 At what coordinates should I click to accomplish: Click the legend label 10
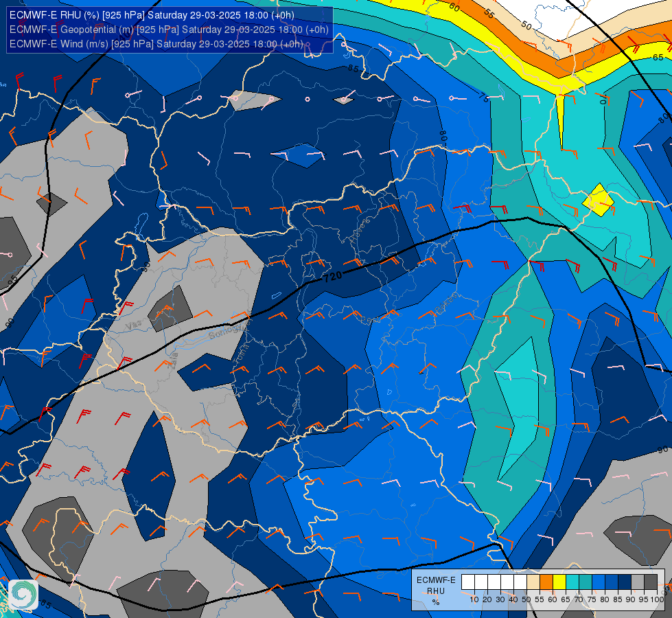point(474,599)
